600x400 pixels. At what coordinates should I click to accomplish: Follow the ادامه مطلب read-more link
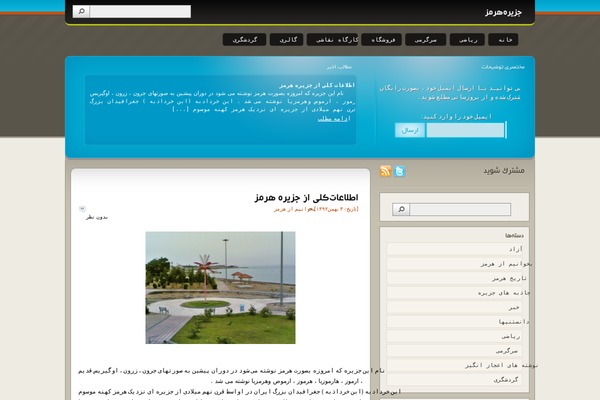[334, 119]
